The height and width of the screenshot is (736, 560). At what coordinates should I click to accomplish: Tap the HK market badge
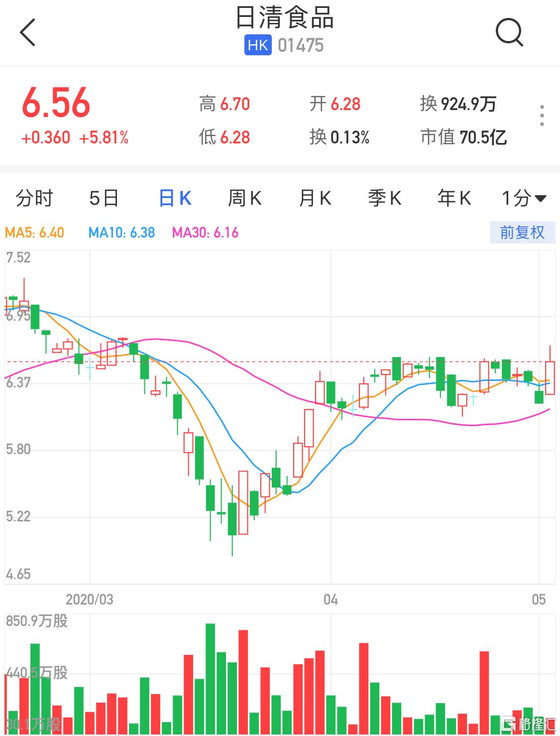[x=258, y=45]
